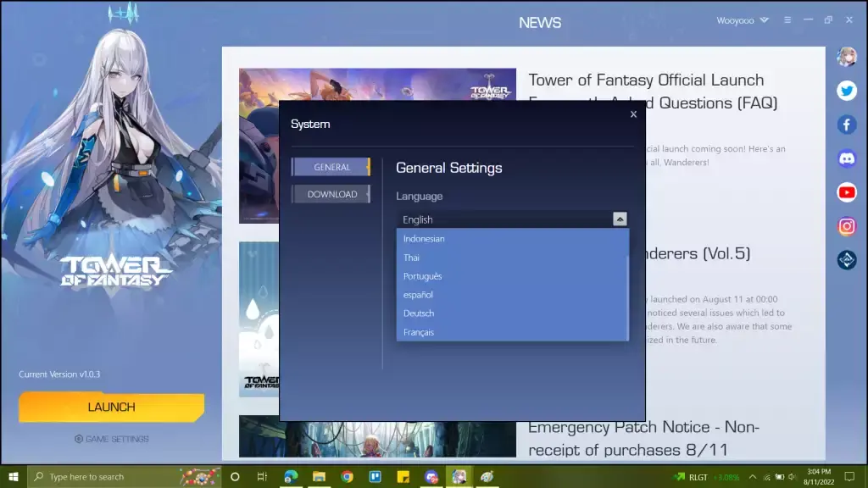Image resolution: width=868 pixels, height=488 pixels.
Task: Open Microsoft Edge from taskbar
Action: coord(291,476)
